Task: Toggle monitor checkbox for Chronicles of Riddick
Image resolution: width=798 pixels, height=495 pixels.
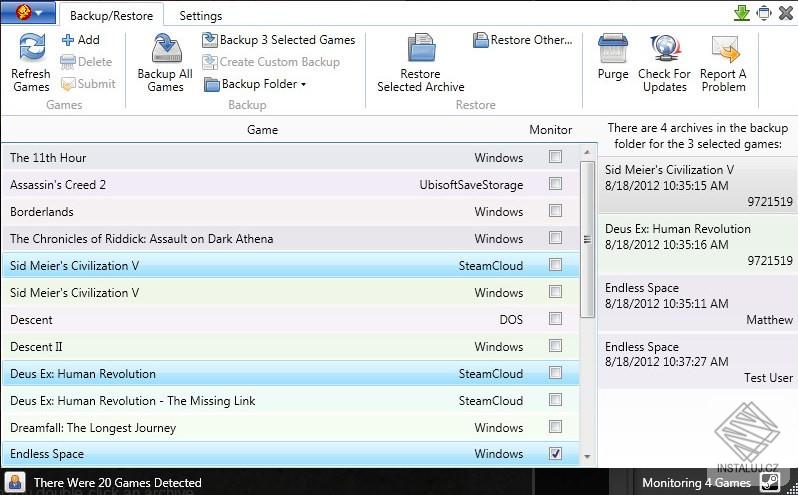Action: click(x=555, y=238)
